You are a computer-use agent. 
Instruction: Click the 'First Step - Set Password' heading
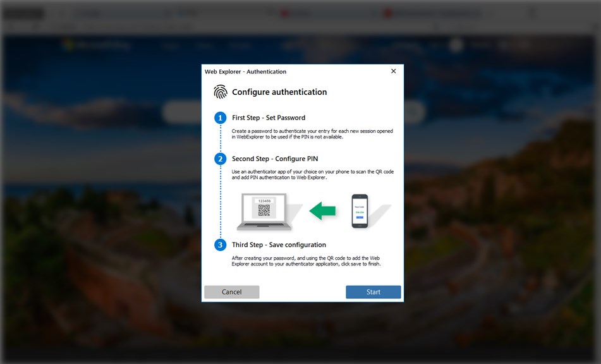[x=269, y=118]
